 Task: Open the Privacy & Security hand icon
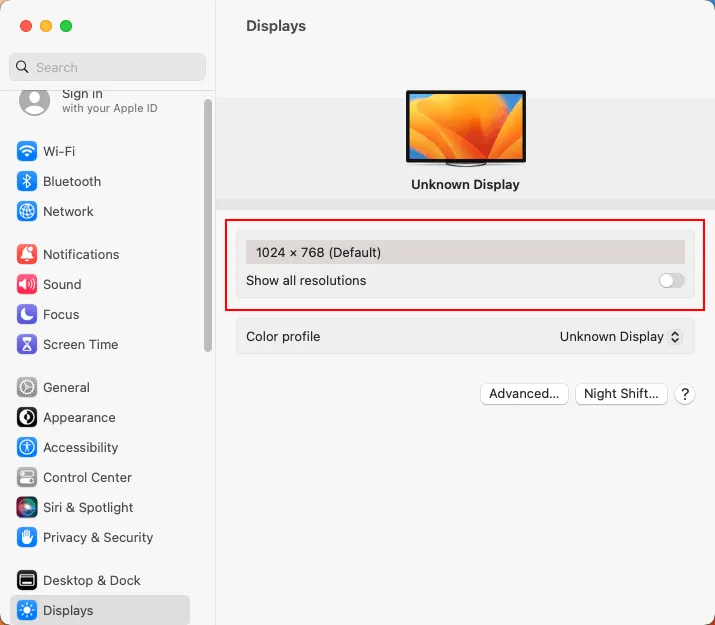point(27,538)
